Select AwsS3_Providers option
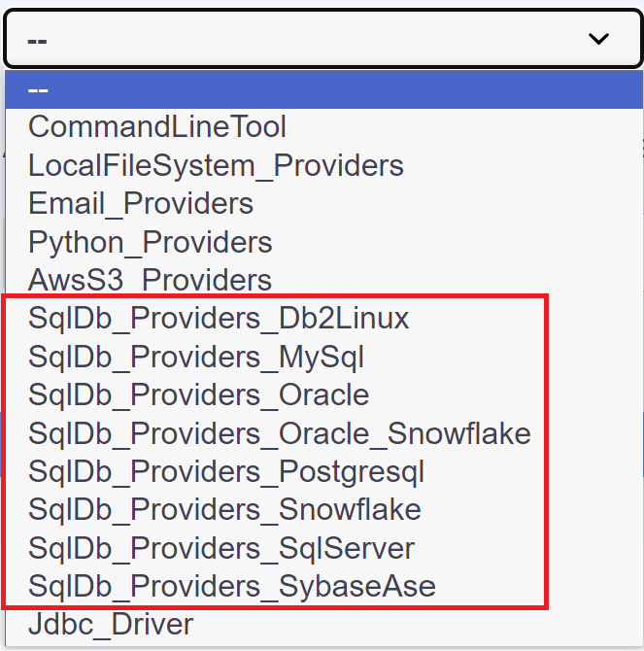Viewport: 644px width, 651px height. pos(151,280)
